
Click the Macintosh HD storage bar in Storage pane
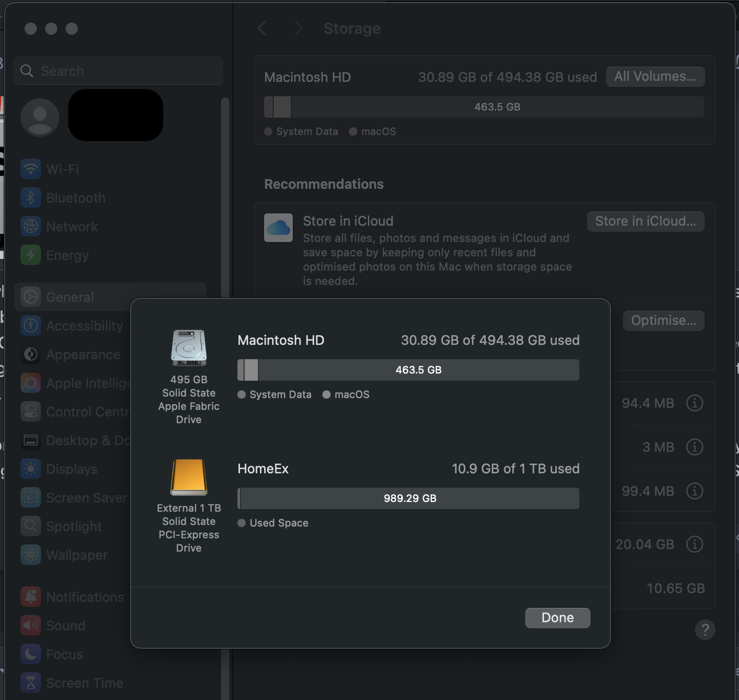(484, 107)
